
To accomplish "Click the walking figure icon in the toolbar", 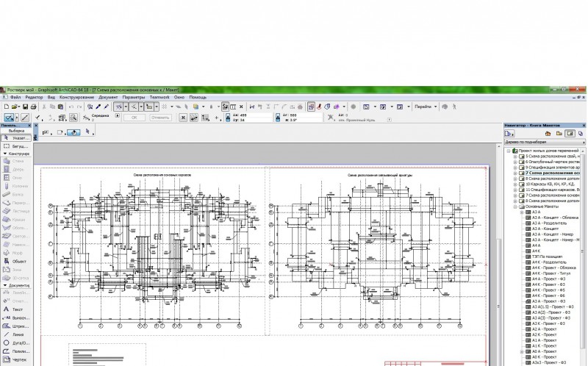I will click(x=454, y=107).
